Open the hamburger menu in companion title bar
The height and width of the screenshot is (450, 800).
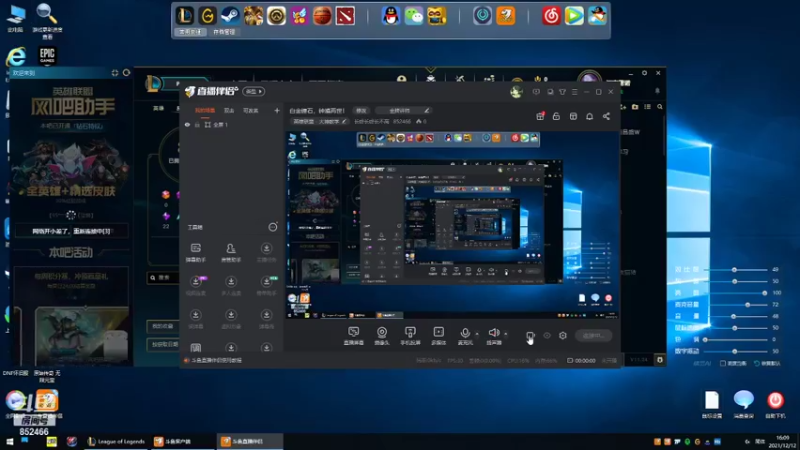click(x=574, y=92)
